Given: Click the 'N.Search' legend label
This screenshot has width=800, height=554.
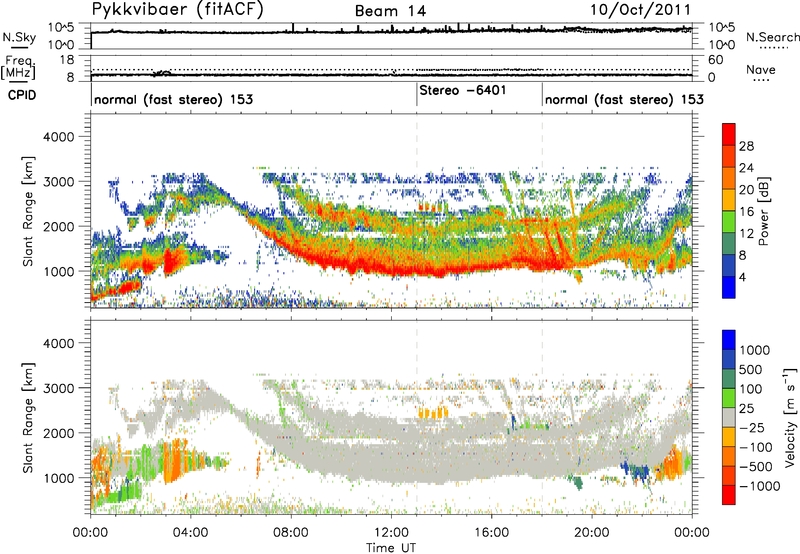Looking at the screenshot, I should [x=773, y=37].
